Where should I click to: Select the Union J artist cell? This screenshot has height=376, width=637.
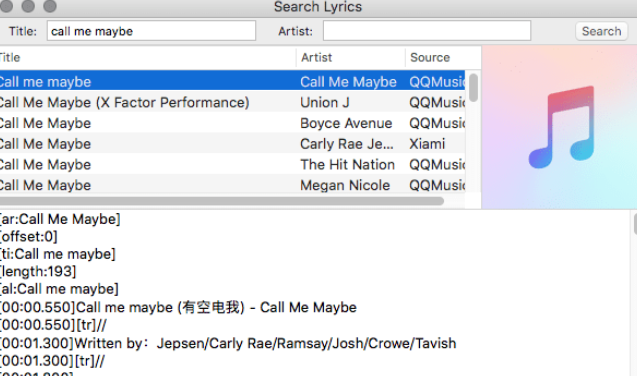click(325, 102)
